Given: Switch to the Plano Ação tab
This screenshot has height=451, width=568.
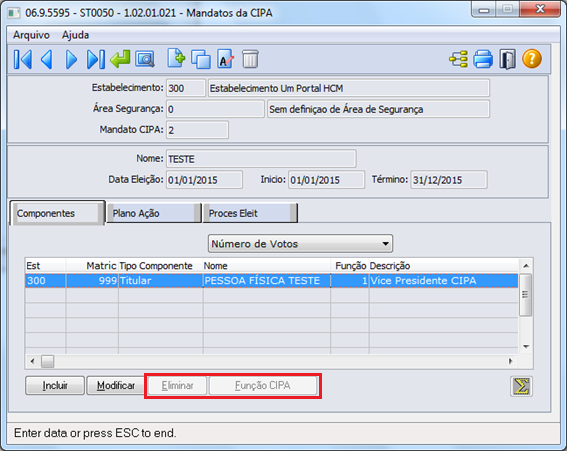Looking at the screenshot, I should (154, 213).
